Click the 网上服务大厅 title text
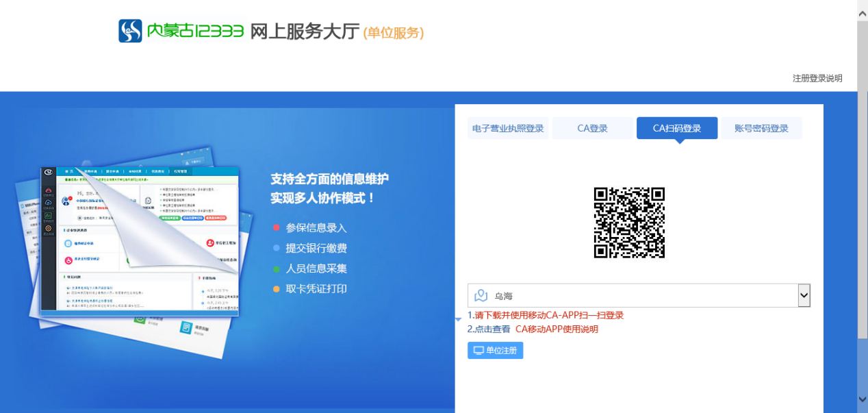This screenshot has height=413, width=868. (305, 32)
